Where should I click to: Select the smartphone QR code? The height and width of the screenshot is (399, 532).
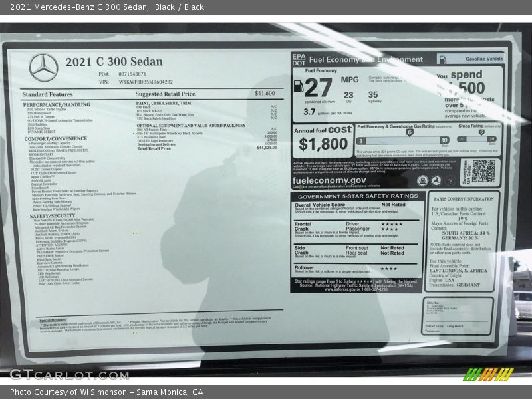484,171
